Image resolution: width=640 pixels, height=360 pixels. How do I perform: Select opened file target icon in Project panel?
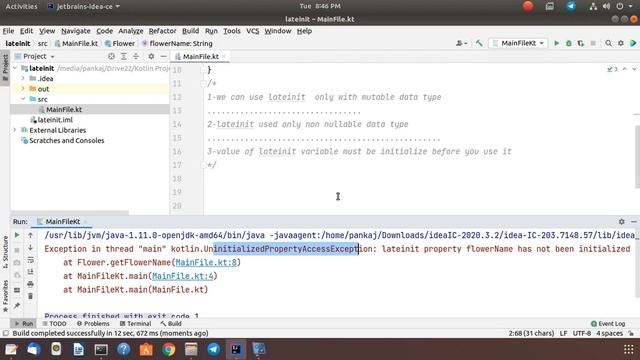pos(111,56)
